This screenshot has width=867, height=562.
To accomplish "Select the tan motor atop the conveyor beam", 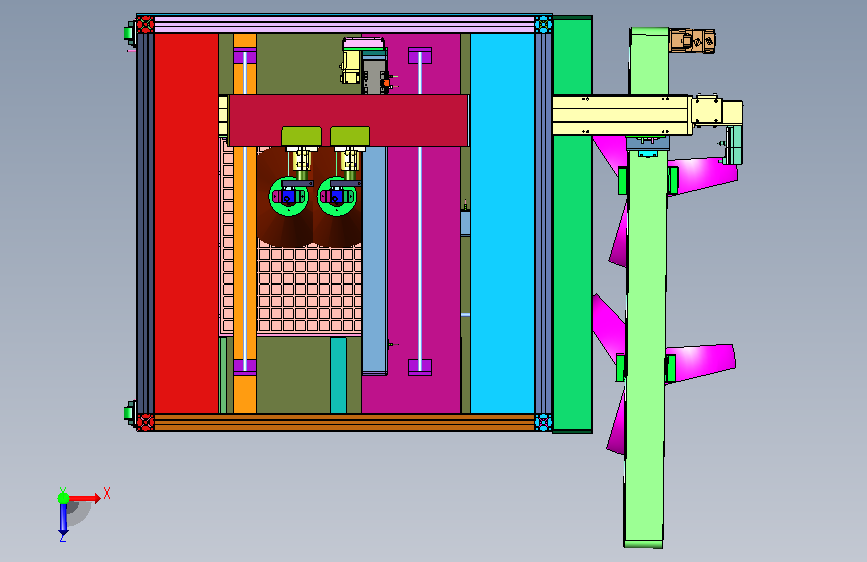I will click(x=692, y=41).
